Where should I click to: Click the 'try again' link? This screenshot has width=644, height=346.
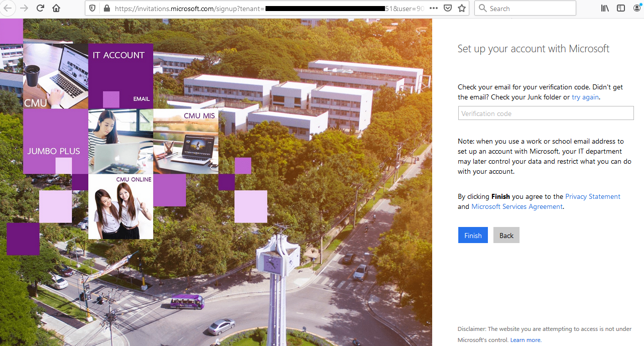(585, 97)
